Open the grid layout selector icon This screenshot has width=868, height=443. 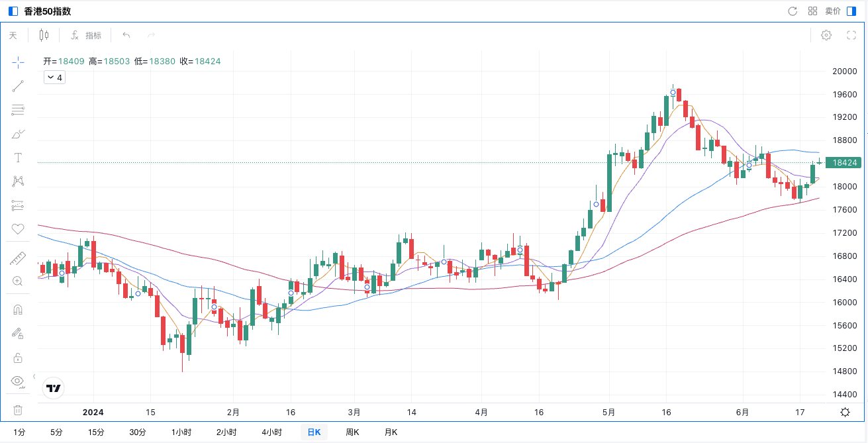point(812,11)
